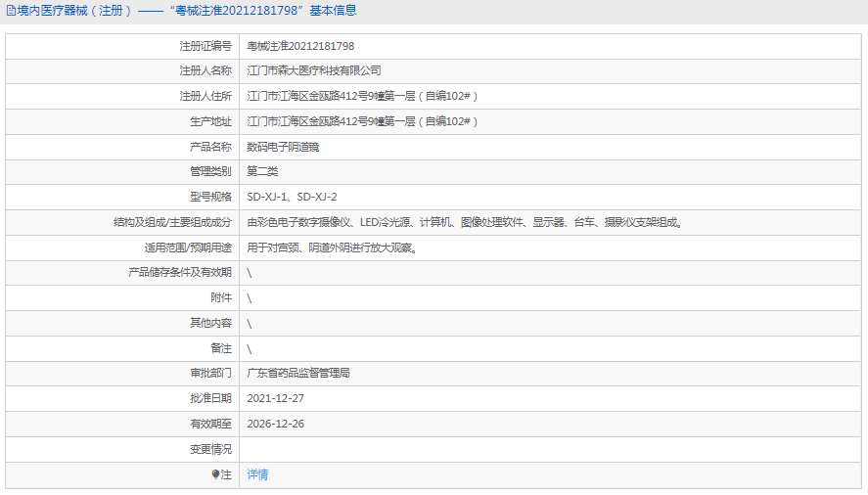Click the intended use text 用于对宫颈、阴道外阴进行放大观察
The height and width of the screenshot is (495, 868).
(x=333, y=247)
